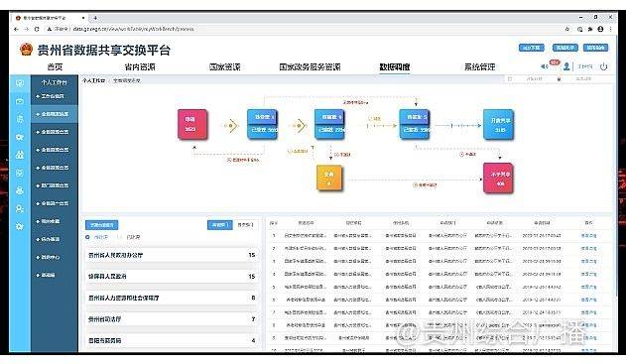Select the bottom gear icon in light-blue sidebar
Screen dimensions: 626x364
(20, 226)
